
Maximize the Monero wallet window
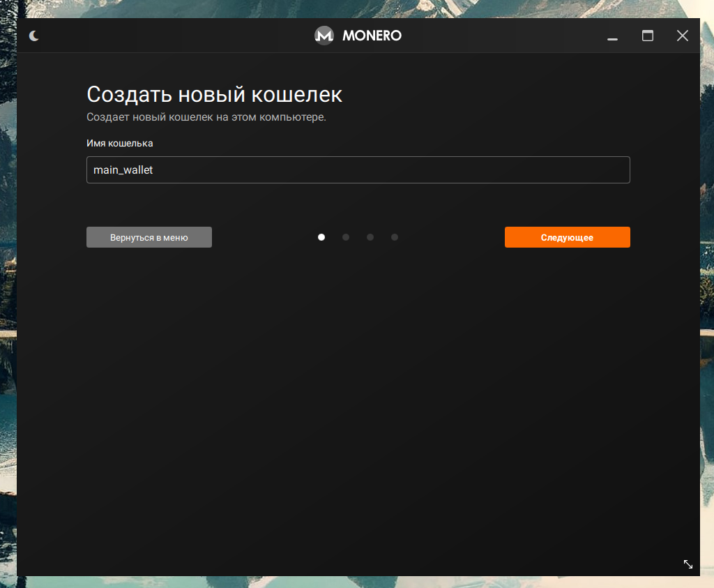click(x=648, y=35)
